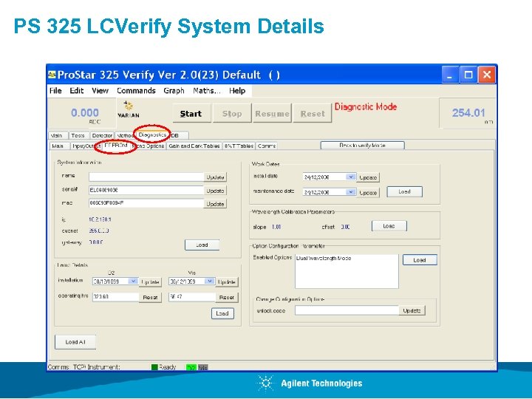Update the serial number
This screenshot has width=532, height=399.
click(x=215, y=191)
